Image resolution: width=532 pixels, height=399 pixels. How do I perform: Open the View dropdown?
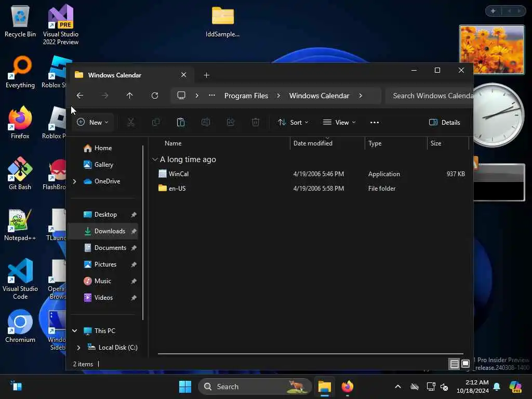tap(339, 123)
